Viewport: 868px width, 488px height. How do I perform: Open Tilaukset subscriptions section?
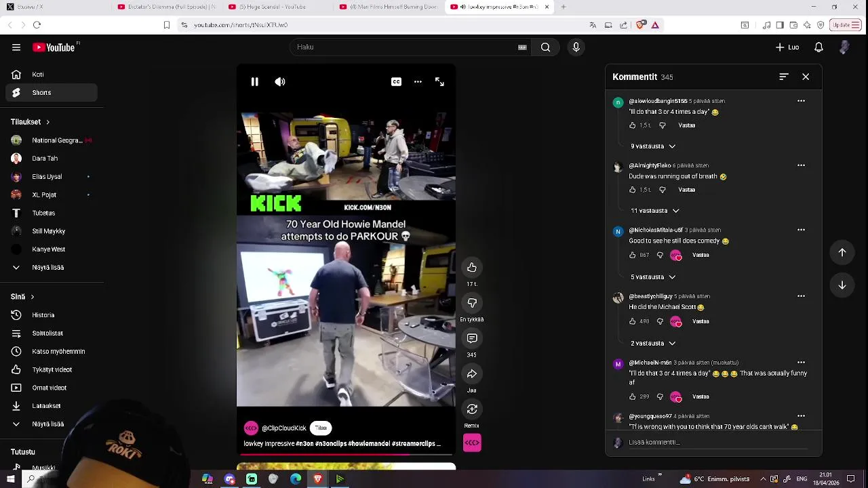31,122
